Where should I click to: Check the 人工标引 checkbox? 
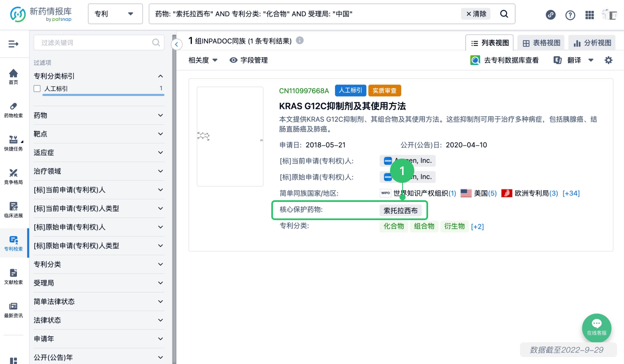click(37, 88)
